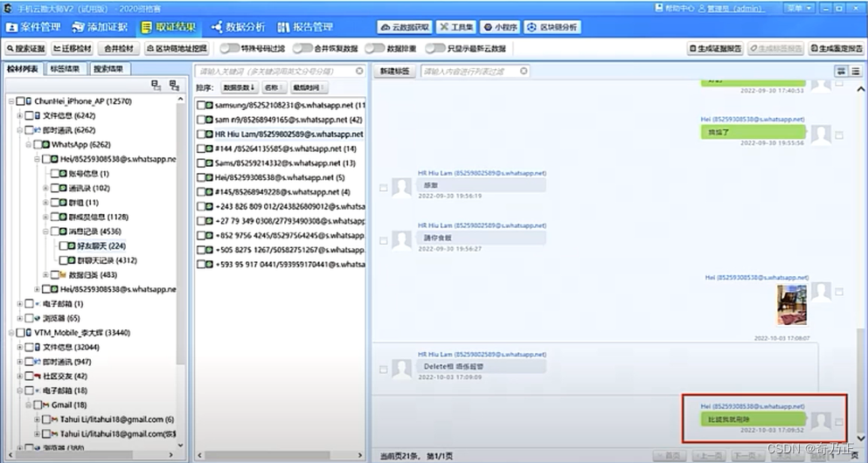Click 云数据获取 button
The image size is (868, 463).
pyautogui.click(x=405, y=27)
